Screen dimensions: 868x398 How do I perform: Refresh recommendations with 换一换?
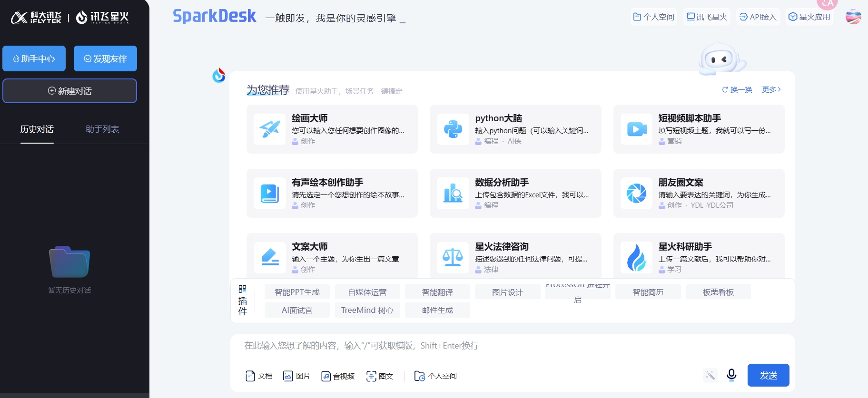point(737,89)
